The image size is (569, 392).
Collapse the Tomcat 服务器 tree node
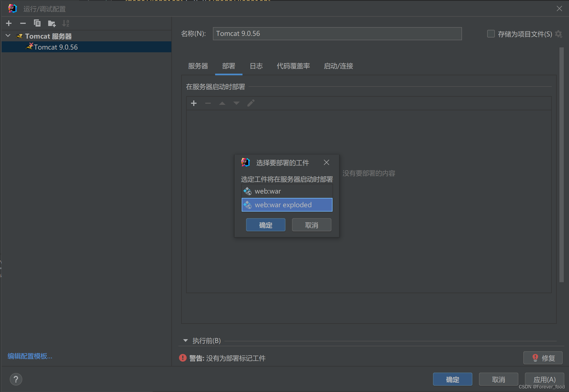8,36
